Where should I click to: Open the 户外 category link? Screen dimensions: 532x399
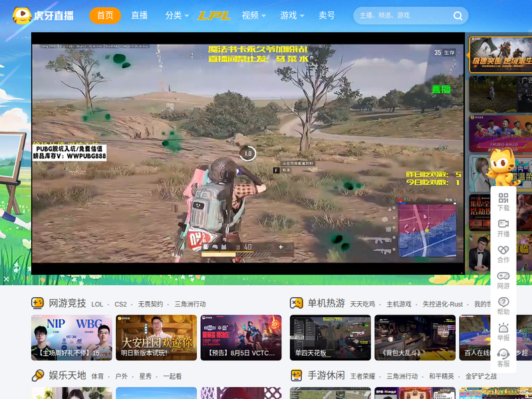click(x=121, y=376)
